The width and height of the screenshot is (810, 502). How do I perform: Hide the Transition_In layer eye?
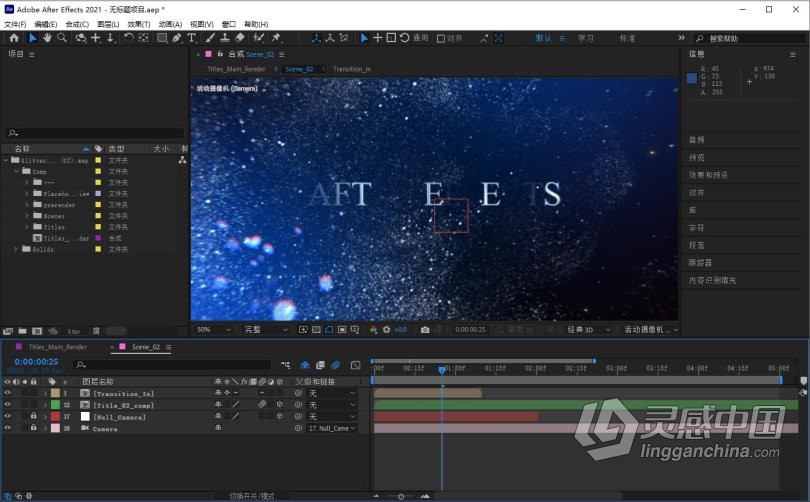7,394
